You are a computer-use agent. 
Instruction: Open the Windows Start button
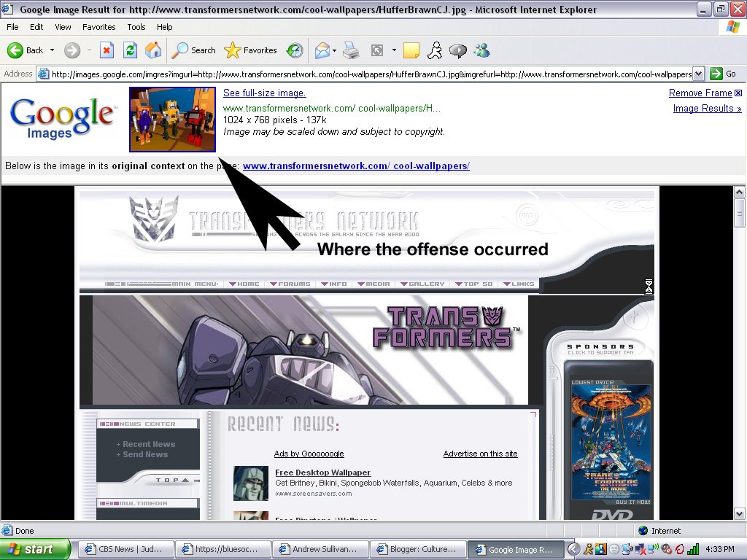(x=34, y=549)
